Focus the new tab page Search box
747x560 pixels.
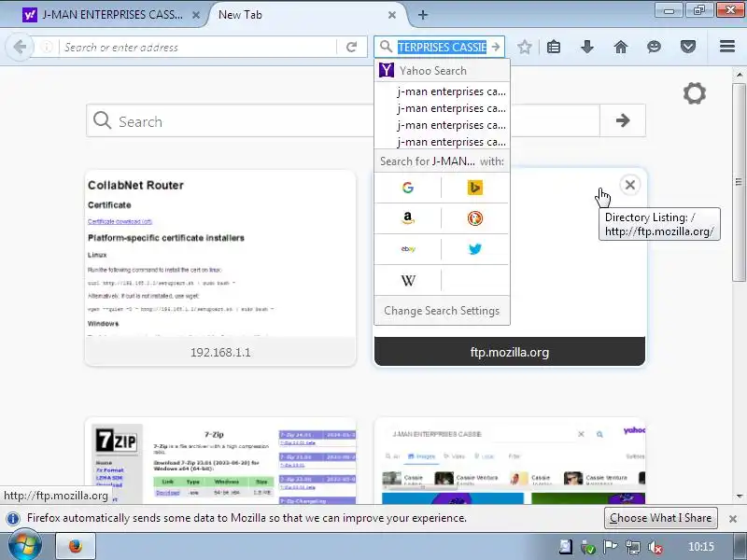tap(343, 121)
